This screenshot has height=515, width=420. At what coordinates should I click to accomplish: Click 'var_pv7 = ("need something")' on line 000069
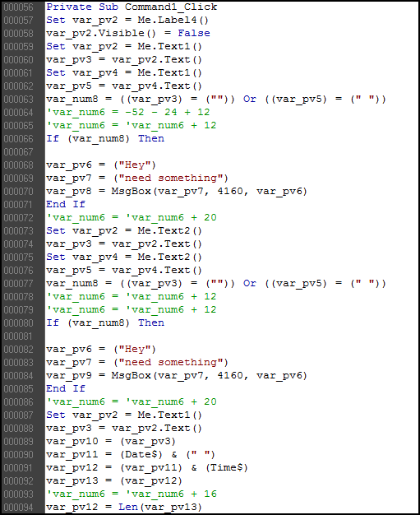tap(137, 179)
